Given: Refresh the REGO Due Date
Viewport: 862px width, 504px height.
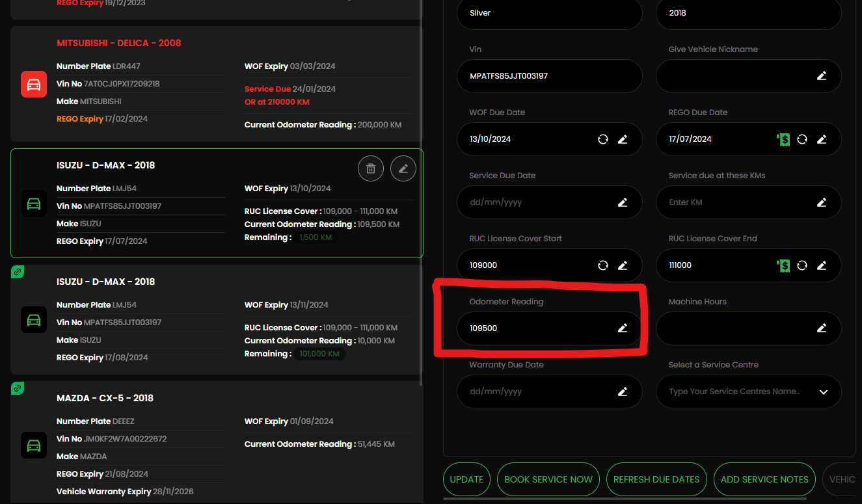Looking at the screenshot, I should point(802,139).
